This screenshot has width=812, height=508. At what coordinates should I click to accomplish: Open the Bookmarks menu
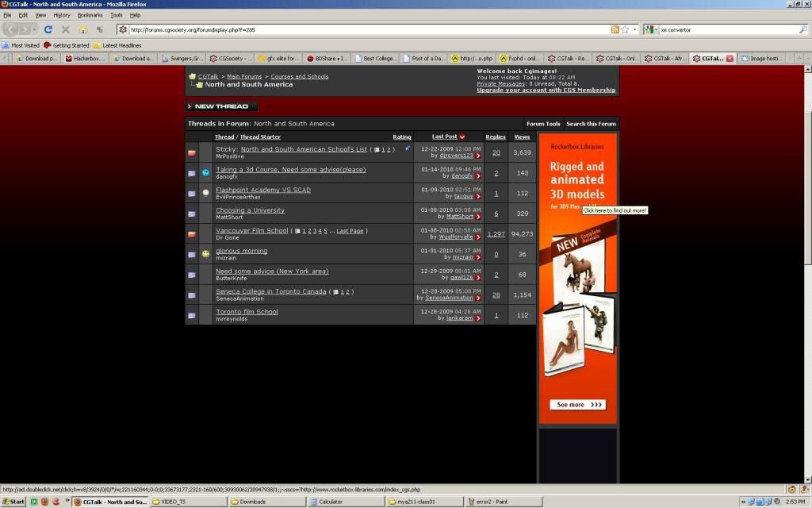[x=90, y=15]
